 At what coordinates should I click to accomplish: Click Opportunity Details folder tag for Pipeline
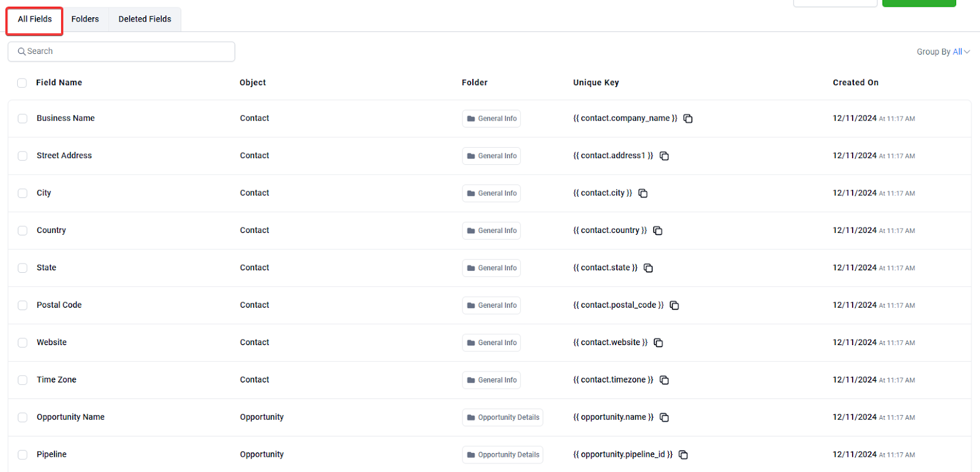[x=502, y=455]
